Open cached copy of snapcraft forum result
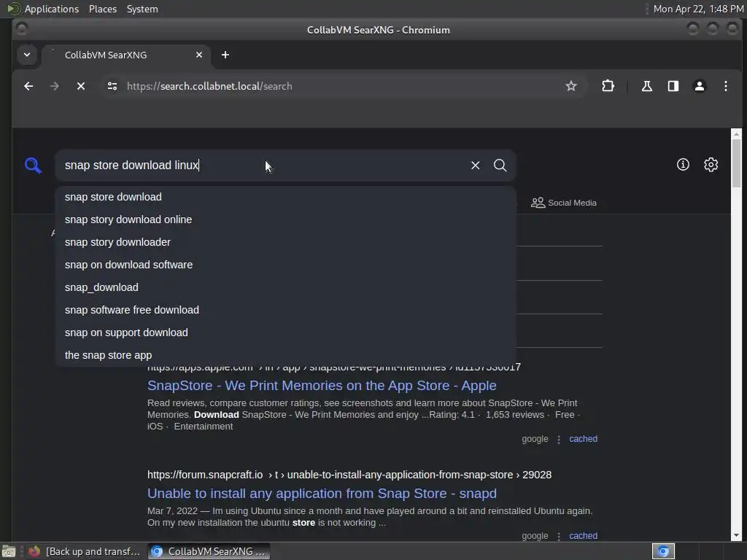 tap(583, 536)
